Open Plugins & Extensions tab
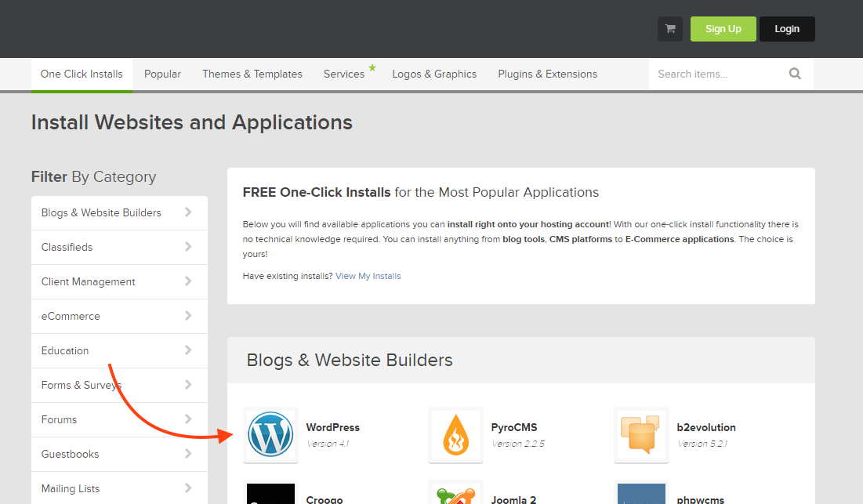The height and width of the screenshot is (504, 863). (548, 74)
